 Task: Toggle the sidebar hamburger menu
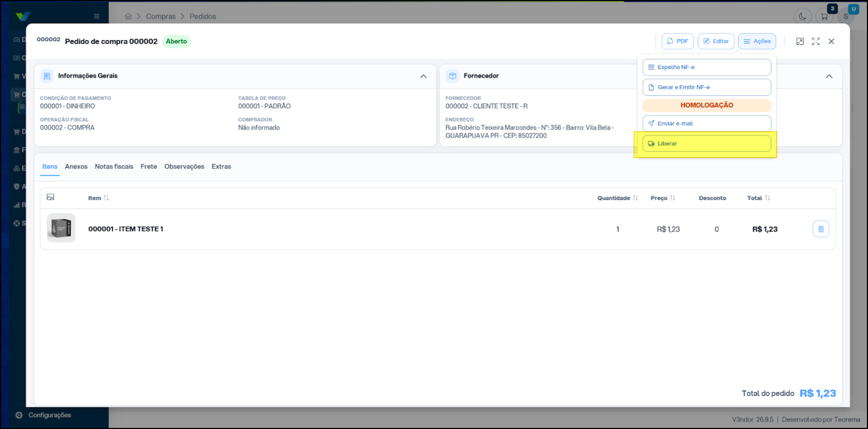click(96, 16)
